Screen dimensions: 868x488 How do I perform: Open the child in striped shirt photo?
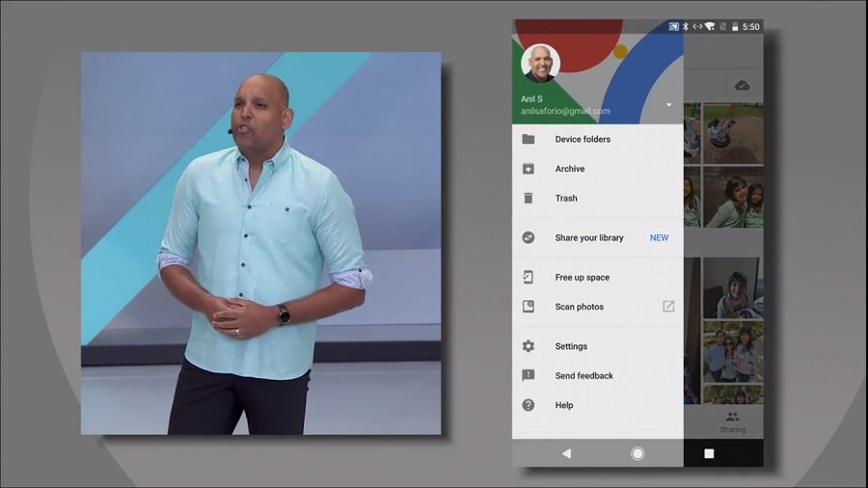[734, 287]
